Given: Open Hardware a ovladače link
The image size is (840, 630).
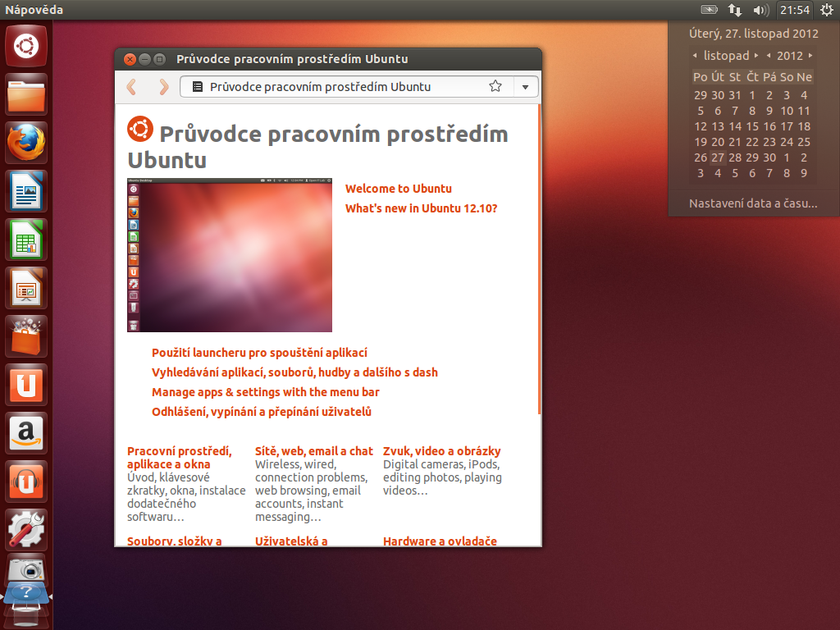Looking at the screenshot, I should point(440,541).
